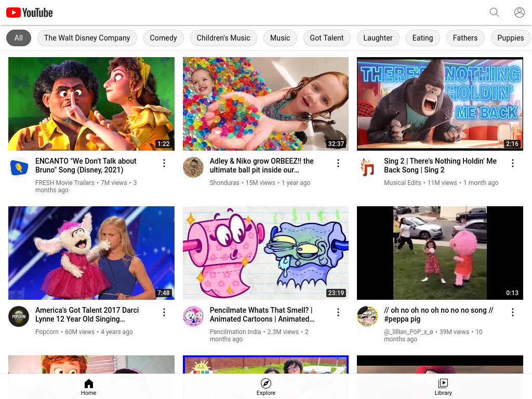The height and width of the screenshot is (399, 532).
Task: Select the Children's Music chip
Action: coord(223,38)
